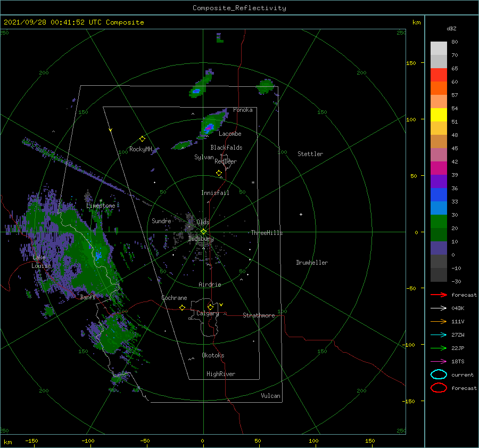Click the Stettler city label
This screenshot has width=479, height=448.
[x=310, y=154]
